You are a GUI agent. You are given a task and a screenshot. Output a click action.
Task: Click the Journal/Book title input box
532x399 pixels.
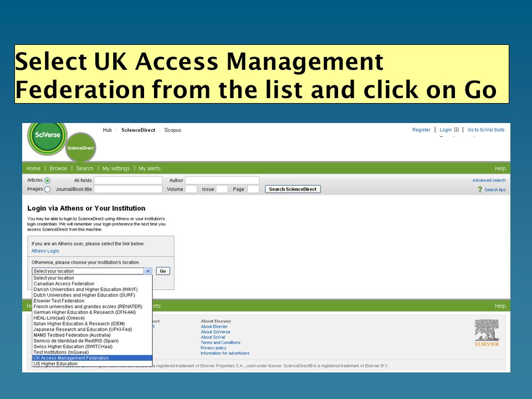point(128,189)
